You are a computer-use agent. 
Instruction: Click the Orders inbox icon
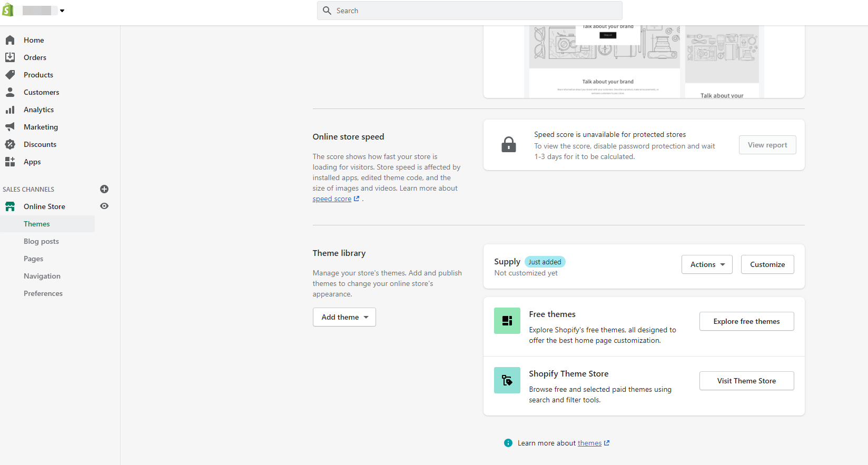click(x=10, y=57)
